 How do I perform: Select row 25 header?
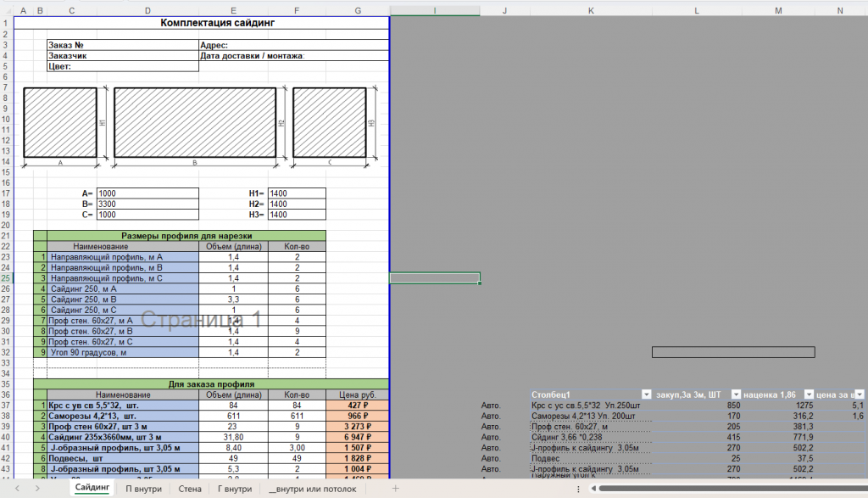point(6,278)
